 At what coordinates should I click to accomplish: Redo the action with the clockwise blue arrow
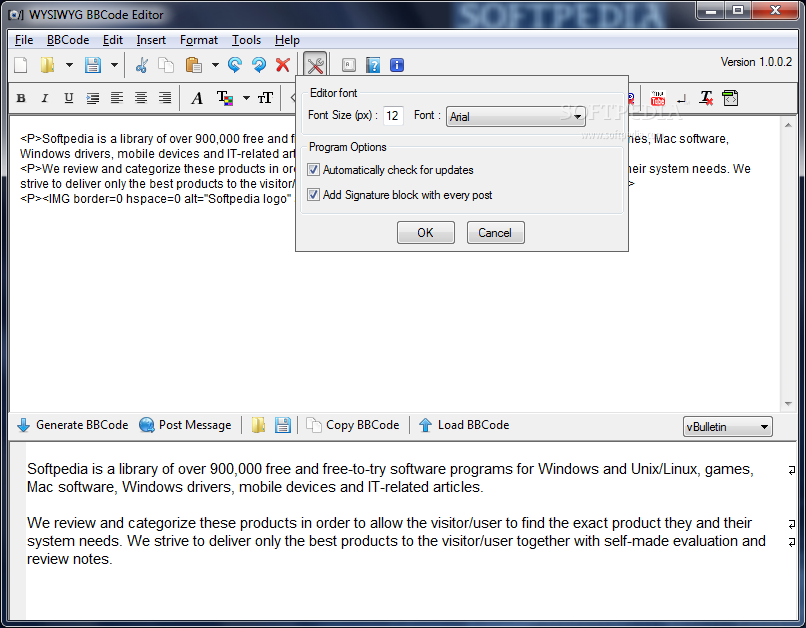[259, 65]
